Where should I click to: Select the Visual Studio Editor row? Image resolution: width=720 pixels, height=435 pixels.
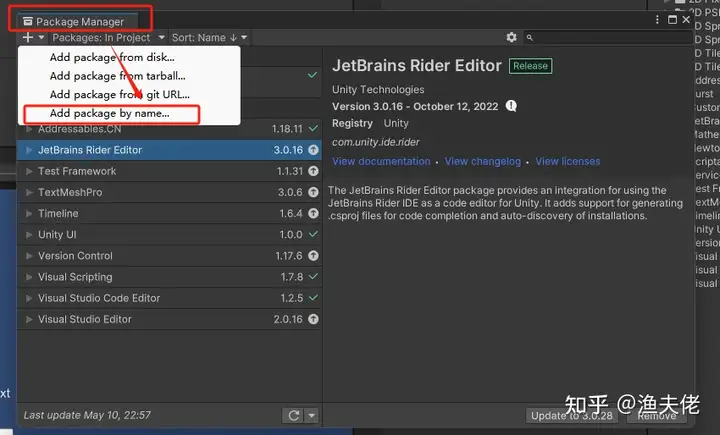(169, 319)
